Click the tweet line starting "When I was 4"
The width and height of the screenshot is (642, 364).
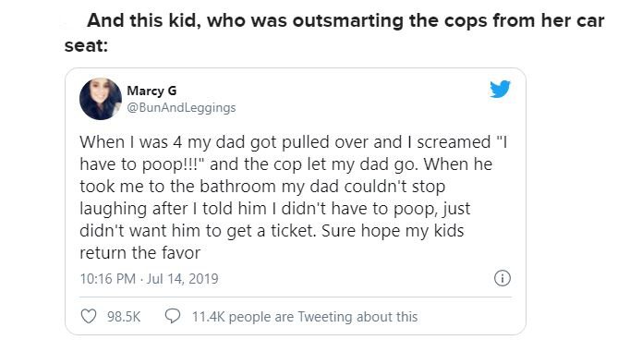click(293, 142)
